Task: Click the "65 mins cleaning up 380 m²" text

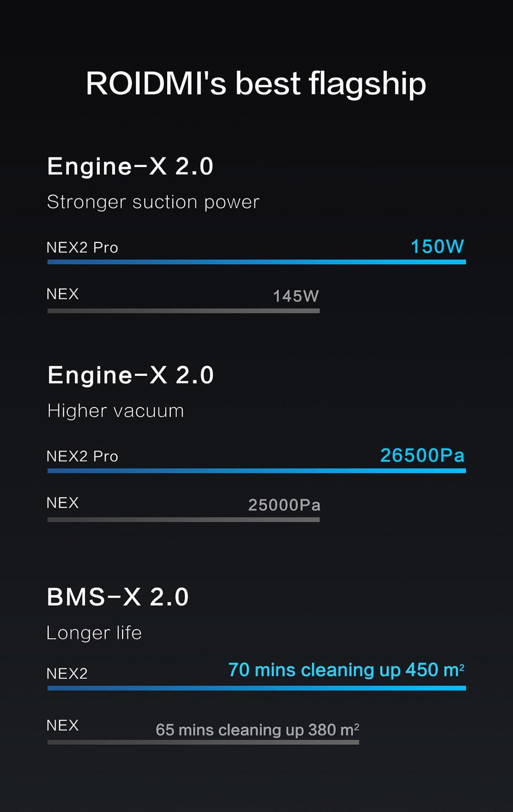Action: (257, 729)
